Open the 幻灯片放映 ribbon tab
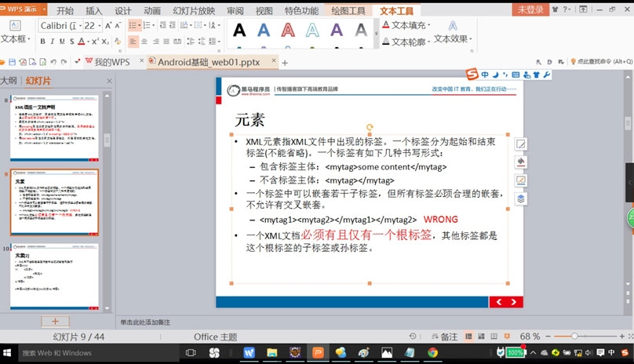 [194, 10]
